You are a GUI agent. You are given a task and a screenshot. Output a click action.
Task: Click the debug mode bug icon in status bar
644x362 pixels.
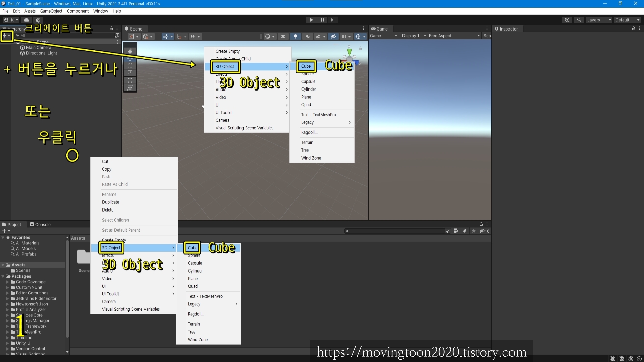pos(612,359)
